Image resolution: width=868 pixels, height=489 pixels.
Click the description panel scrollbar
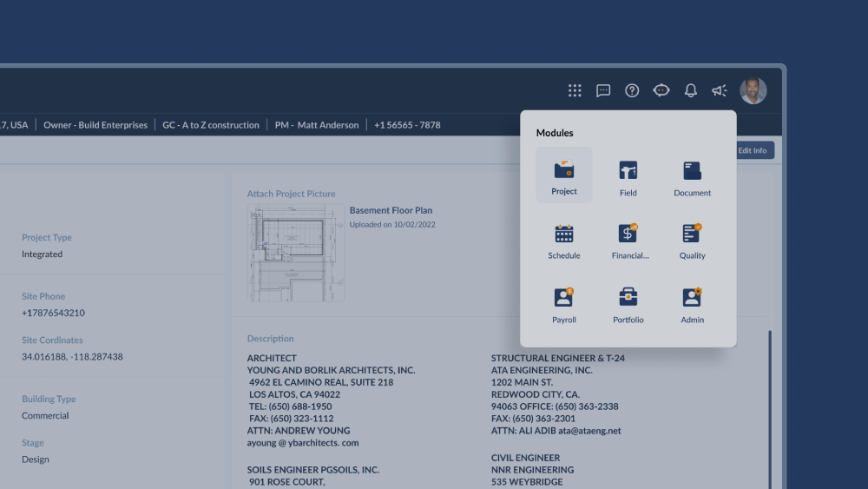769,409
